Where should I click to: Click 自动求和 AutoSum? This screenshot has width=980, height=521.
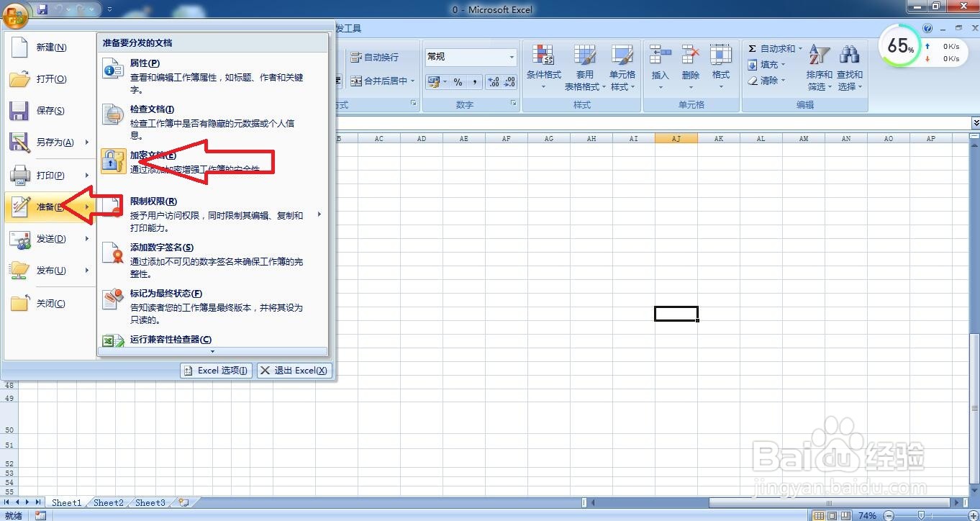tap(774, 49)
